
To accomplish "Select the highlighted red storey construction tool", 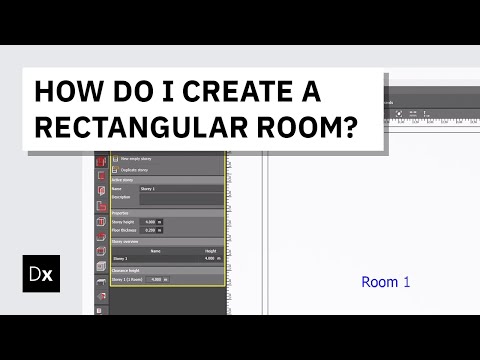I will click(x=101, y=162).
